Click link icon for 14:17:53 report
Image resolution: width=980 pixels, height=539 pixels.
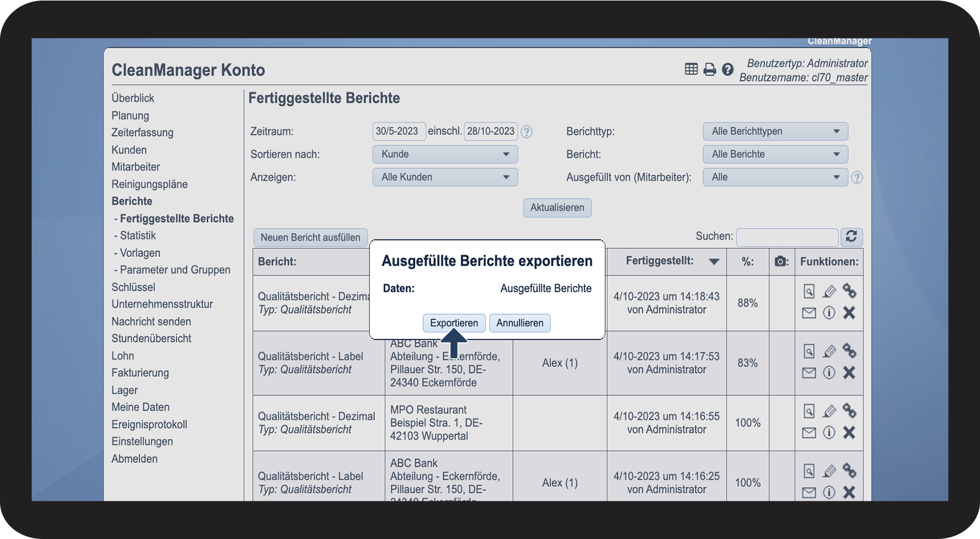[849, 351]
